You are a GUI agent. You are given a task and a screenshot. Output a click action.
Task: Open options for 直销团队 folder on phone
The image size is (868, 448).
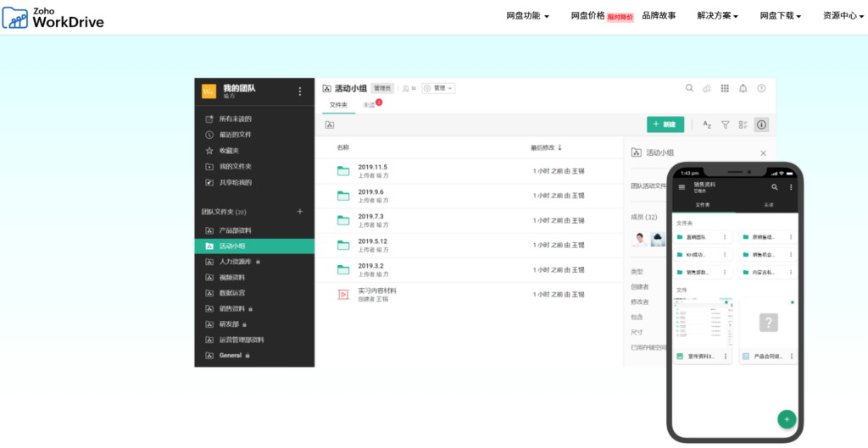tap(725, 237)
